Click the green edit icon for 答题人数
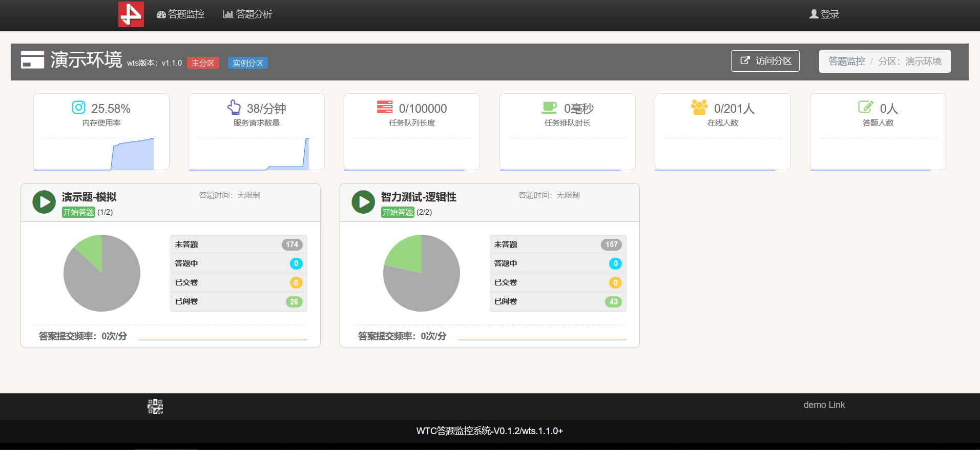Viewport: 980px width, 450px height. pos(865,107)
